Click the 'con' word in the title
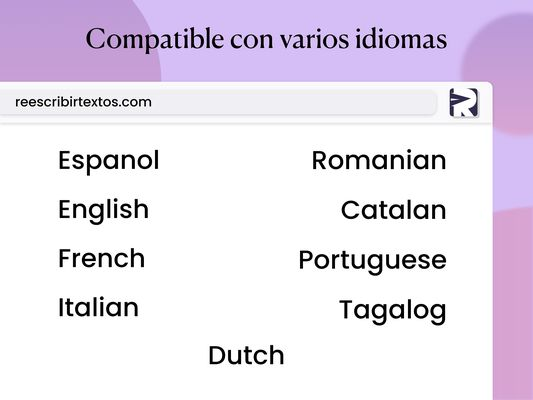The image size is (533, 400). (252, 41)
